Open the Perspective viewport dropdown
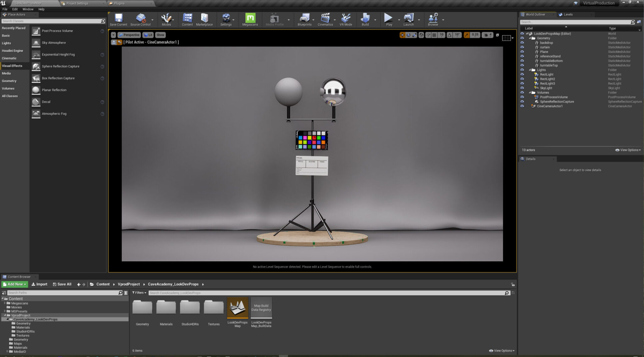Viewport: 644px width, 357px height. point(129,35)
